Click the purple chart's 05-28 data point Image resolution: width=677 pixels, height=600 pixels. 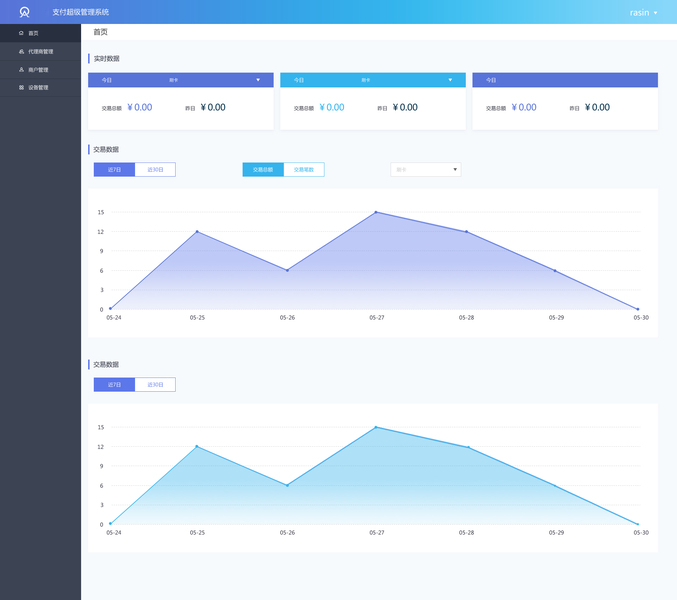pyautogui.click(x=466, y=232)
